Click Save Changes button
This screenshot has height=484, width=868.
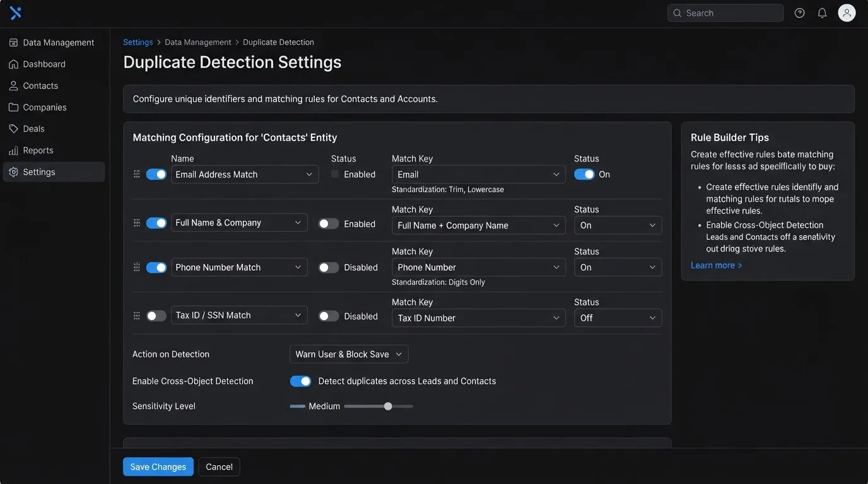click(158, 467)
